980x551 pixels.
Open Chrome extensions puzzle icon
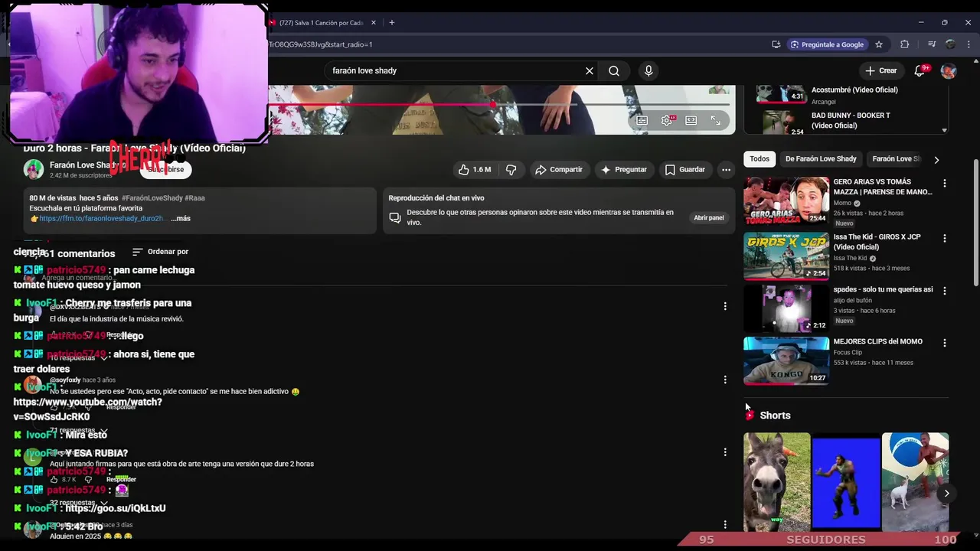click(904, 44)
